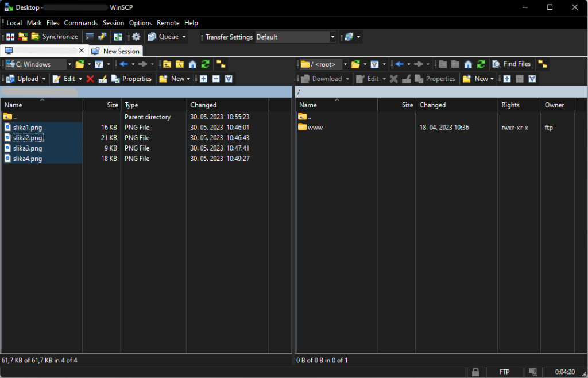
Task: Click the lock icon in the status bar
Action: click(x=475, y=372)
